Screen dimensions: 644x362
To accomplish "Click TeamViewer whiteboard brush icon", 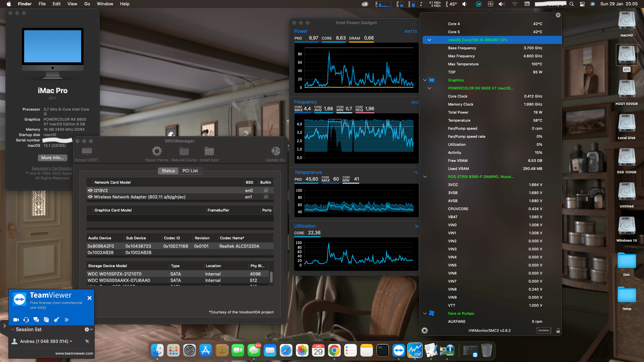I will 56,320.
